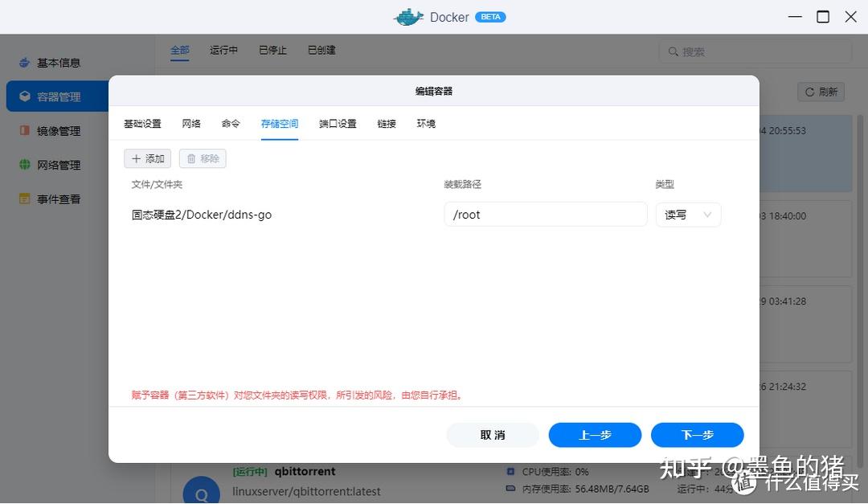
Task: Open the 容器管理 sidebar panel
Action: (61, 96)
